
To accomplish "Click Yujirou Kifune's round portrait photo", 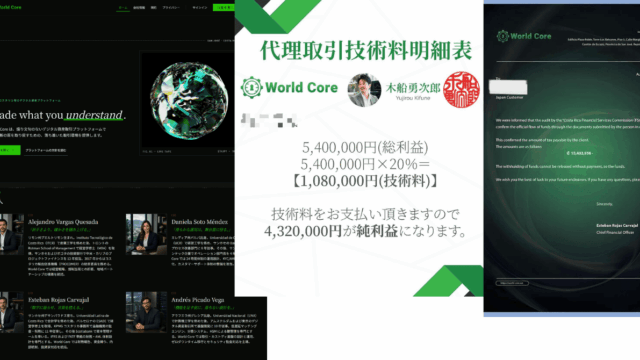I will [364, 90].
